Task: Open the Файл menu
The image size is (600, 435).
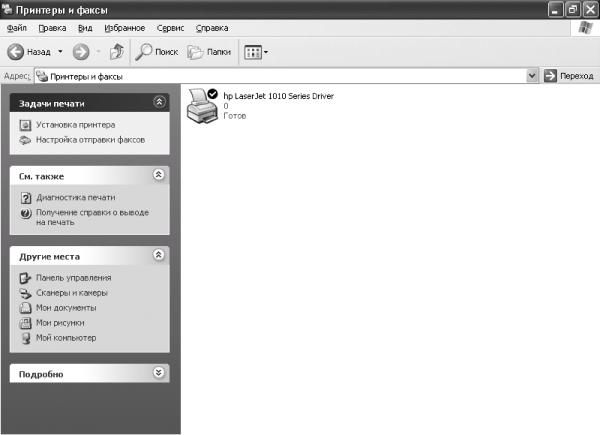Action: coord(16,28)
